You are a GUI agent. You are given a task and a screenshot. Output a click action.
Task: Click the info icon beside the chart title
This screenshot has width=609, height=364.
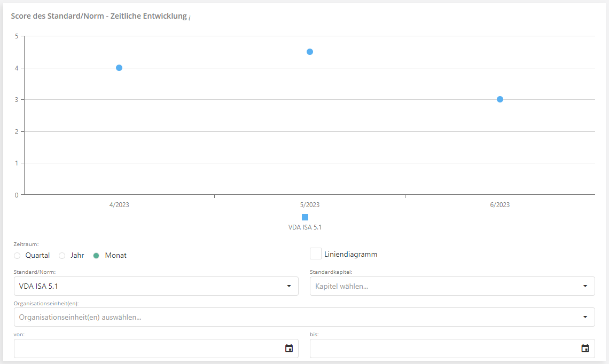(190, 18)
